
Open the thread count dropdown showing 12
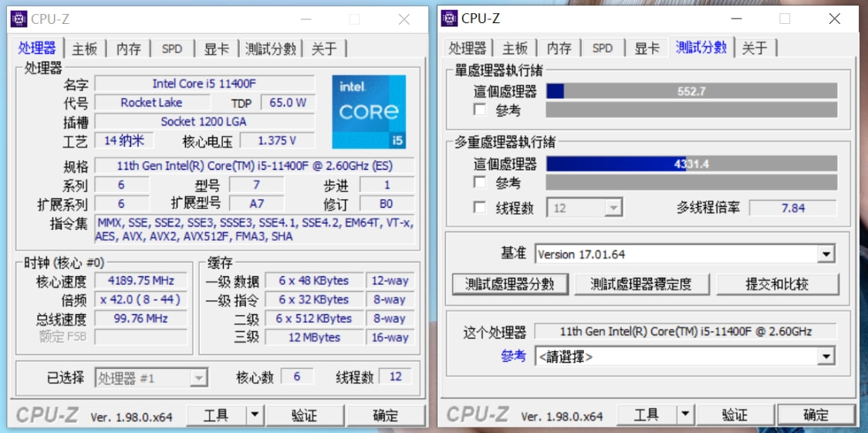pyautogui.click(x=585, y=208)
